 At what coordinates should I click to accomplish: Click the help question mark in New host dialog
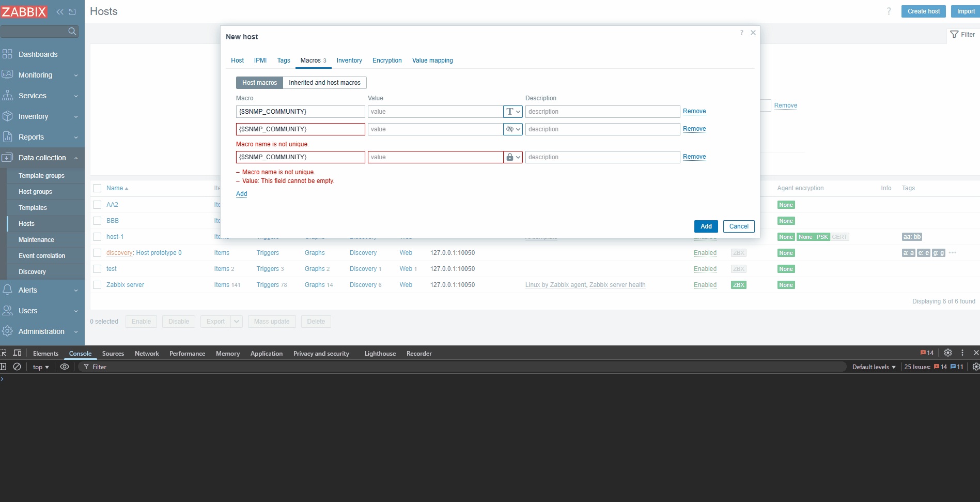(742, 33)
